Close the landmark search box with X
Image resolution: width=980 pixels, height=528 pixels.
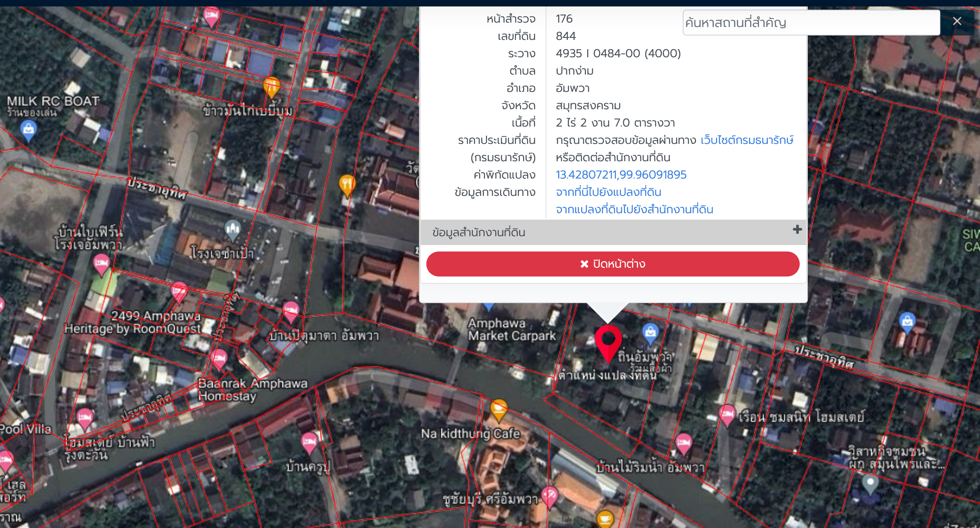pyautogui.click(x=957, y=21)
